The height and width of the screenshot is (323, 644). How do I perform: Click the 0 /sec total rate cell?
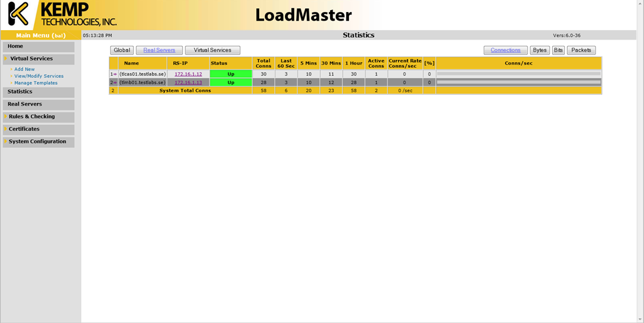405,90
